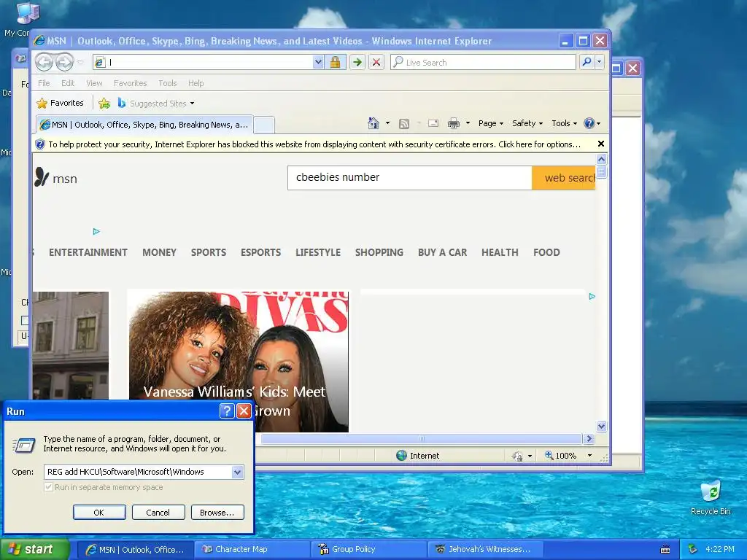
Task: Open the Edit menu
Action: point(68,83)
